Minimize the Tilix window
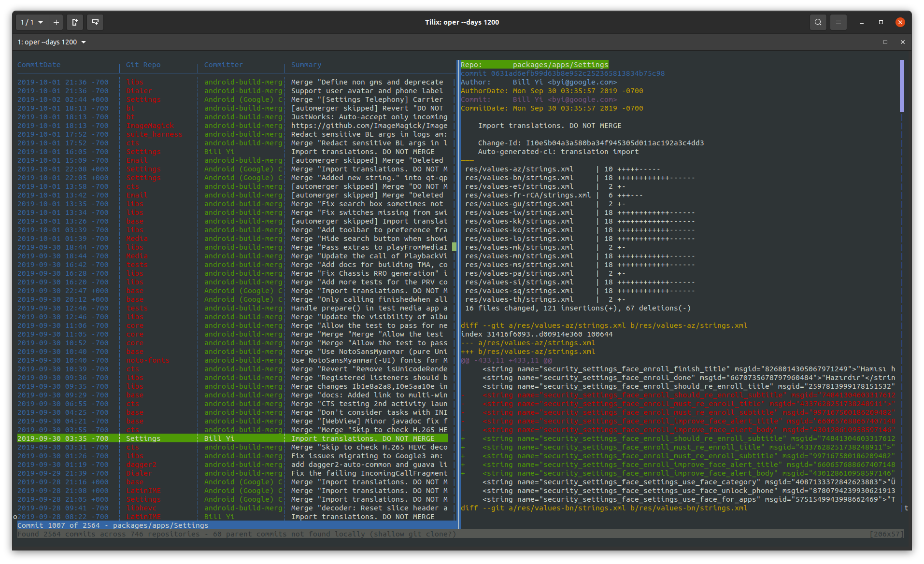 coord(862,22)
